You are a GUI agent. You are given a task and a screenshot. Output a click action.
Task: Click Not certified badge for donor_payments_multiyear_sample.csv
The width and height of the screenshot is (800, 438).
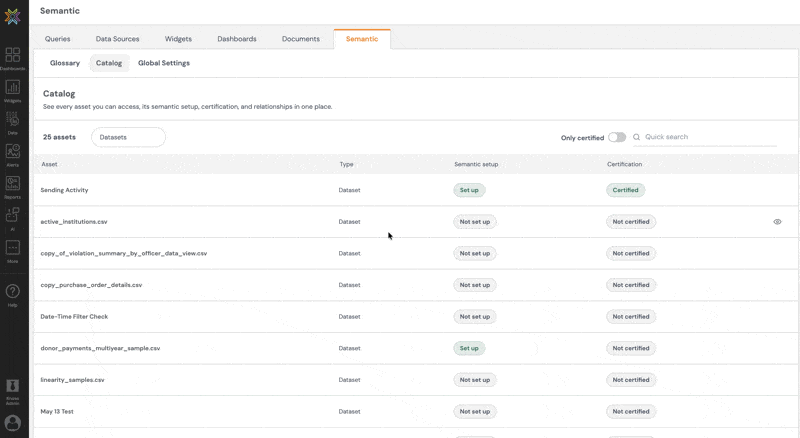click(x=631, y=348)
